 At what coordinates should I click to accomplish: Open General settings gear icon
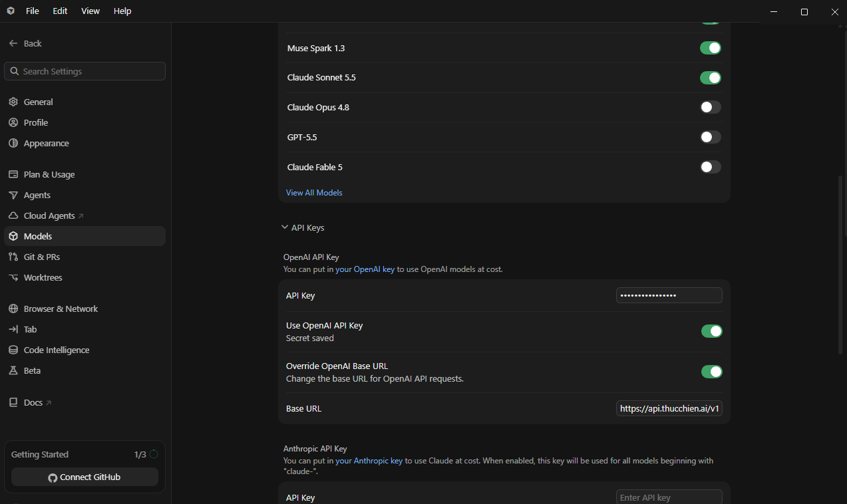pyautogui.click(x=13, y=102)
